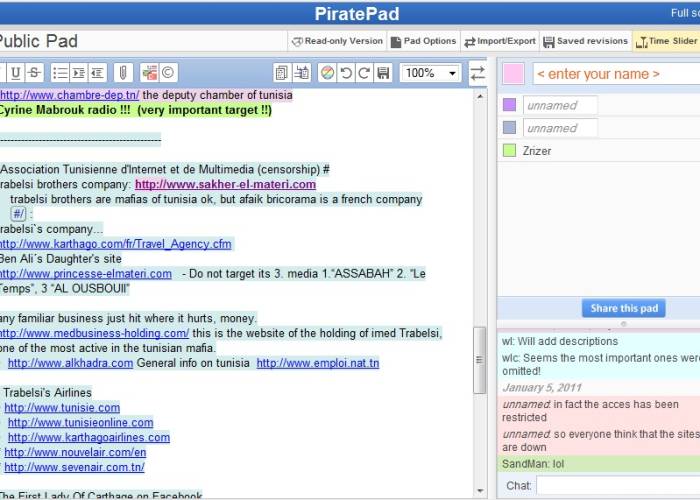This screenshot has height=500, width=700.
Task: Click your pink user color swatch
Action: click(x=513, y=74)
